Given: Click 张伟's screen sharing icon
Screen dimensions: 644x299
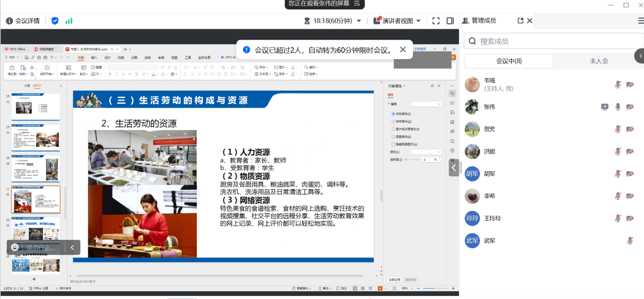Looking at the screenshot, I should pos(604,107).
